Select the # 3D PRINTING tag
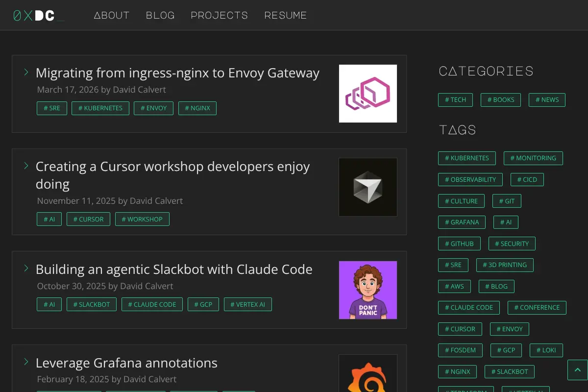588x392 pixels. click(505, 265)
